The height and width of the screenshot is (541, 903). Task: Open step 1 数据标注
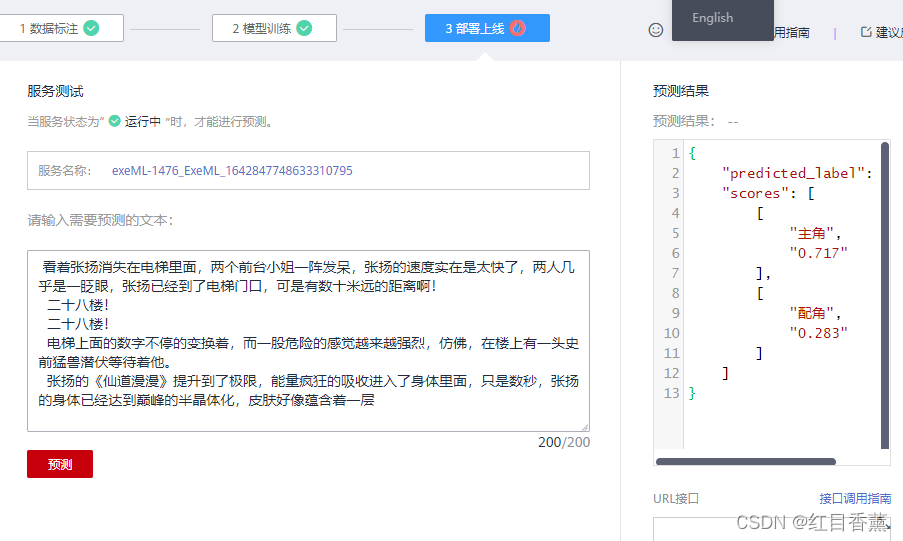pyautogui.click(x=62, y=28)
